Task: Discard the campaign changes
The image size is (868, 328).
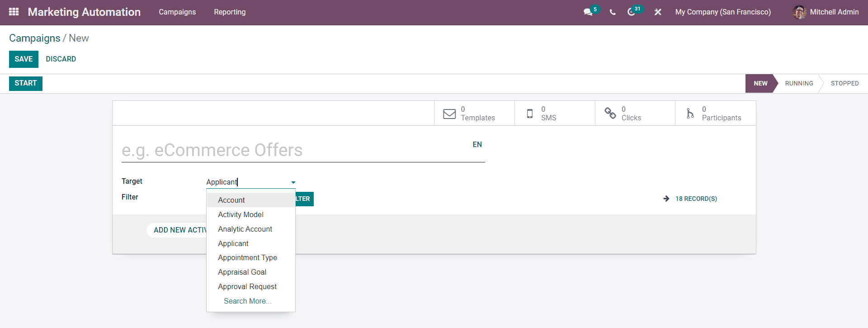Action: pyautogui.click(x=61, y=59)
